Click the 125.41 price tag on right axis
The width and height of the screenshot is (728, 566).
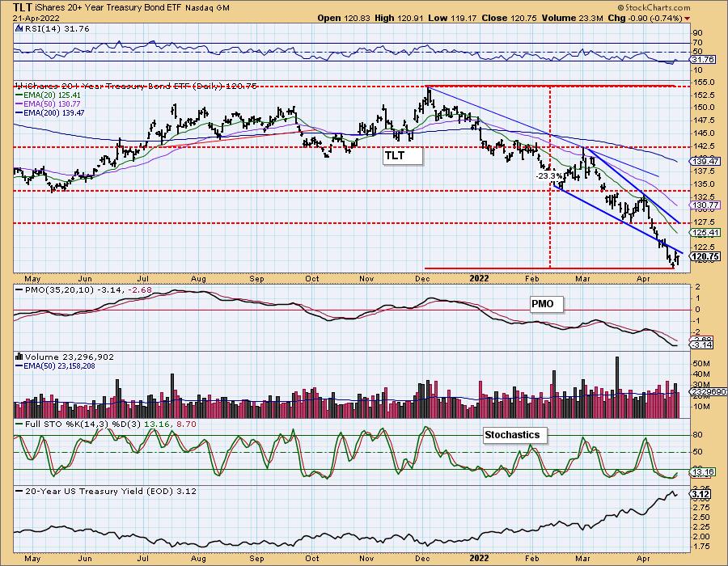705,232
